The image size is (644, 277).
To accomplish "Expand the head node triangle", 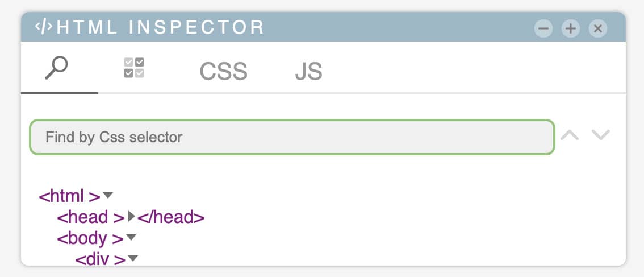I will pos(131,217).
